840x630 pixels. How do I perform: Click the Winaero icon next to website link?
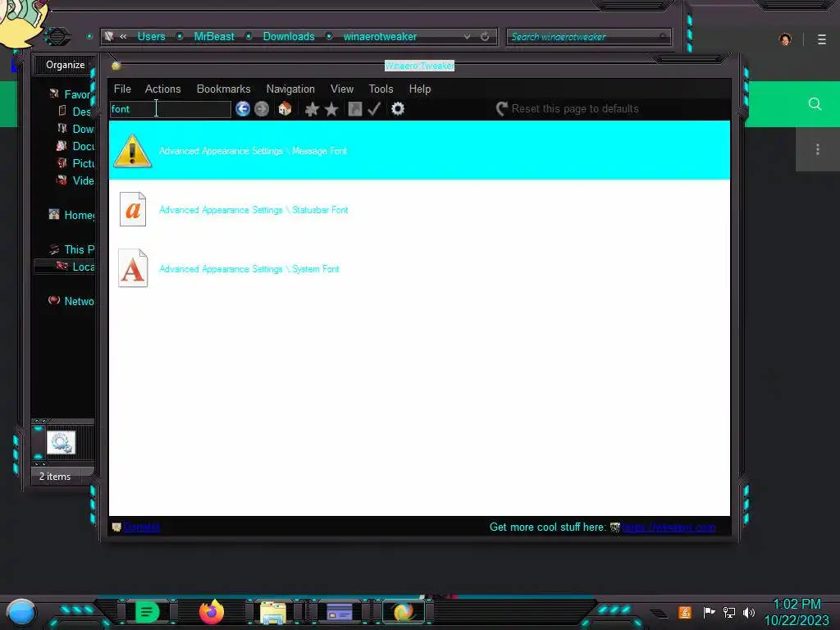coord(615,527)
